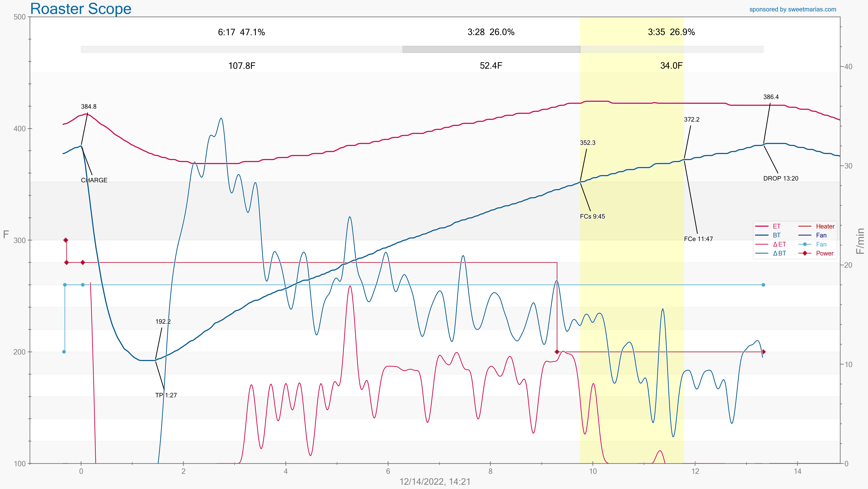
Task: Select the CHARGE event annotation
Action: point(94,180)
